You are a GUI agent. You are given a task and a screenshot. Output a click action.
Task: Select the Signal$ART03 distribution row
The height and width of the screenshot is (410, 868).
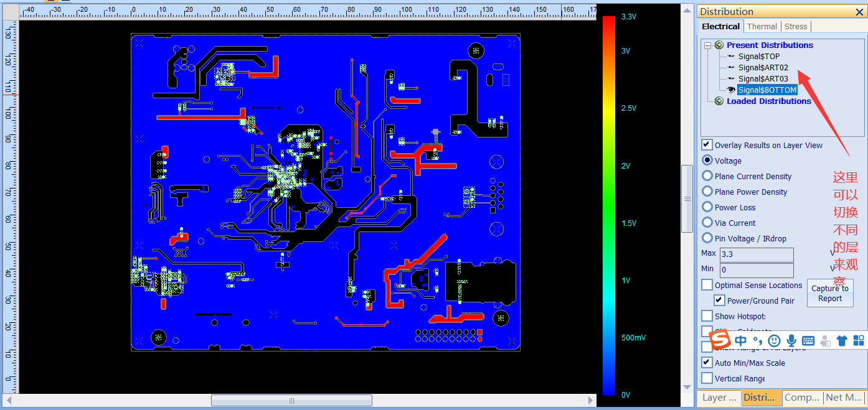point(763,78)
